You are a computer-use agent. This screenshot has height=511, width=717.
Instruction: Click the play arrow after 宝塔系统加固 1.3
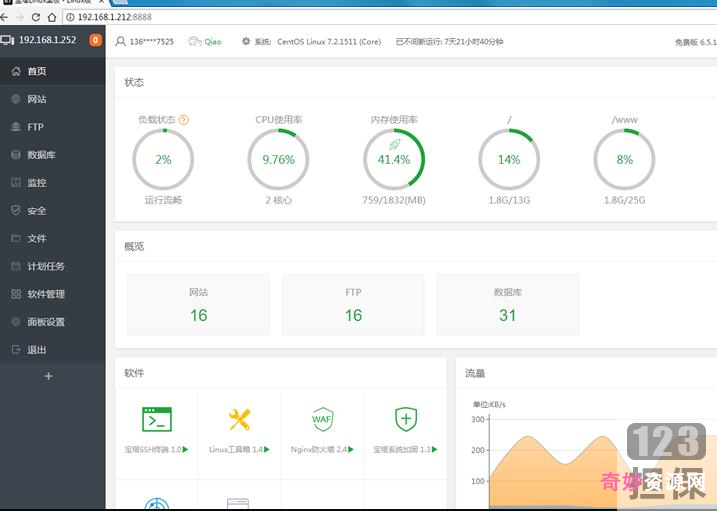[x=435, y=449]
